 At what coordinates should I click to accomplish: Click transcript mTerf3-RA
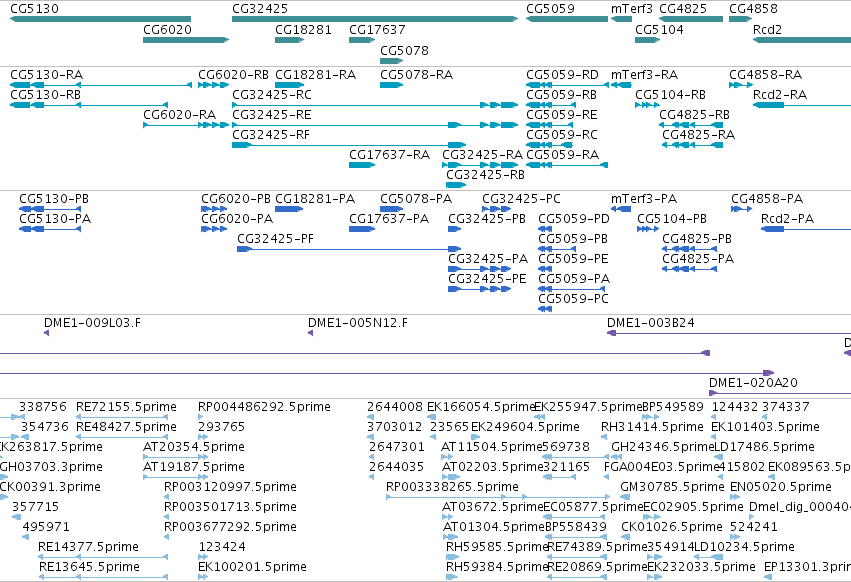pyautogui.click(x=621, y=85)
